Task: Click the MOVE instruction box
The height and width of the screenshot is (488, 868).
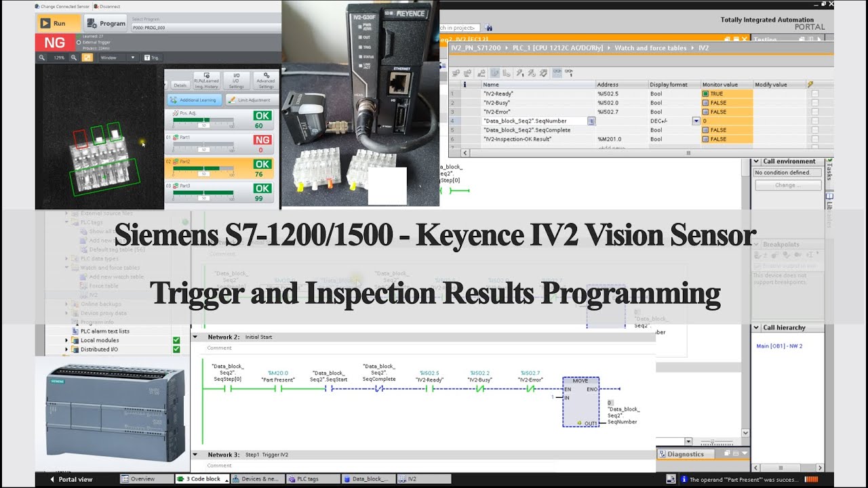Action: (580, 402)
